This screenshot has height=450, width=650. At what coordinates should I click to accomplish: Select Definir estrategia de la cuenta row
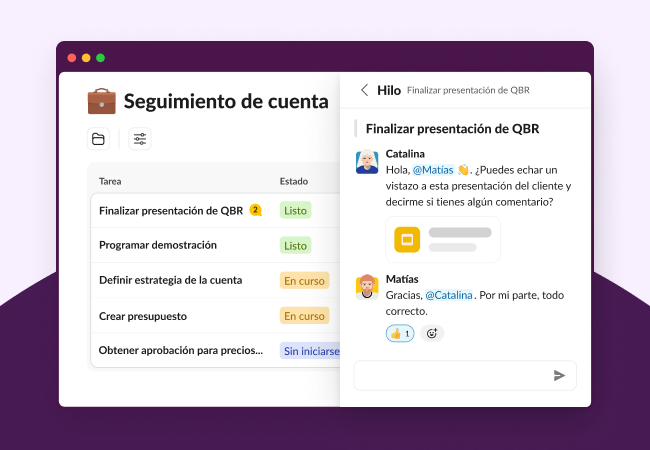(170, 280)
